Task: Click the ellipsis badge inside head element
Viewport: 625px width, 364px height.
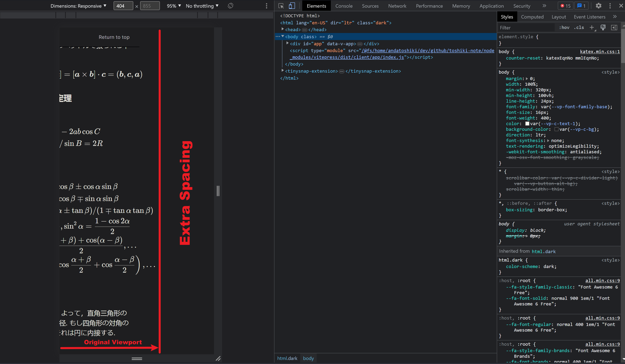Action: click(x=305, y=30)
